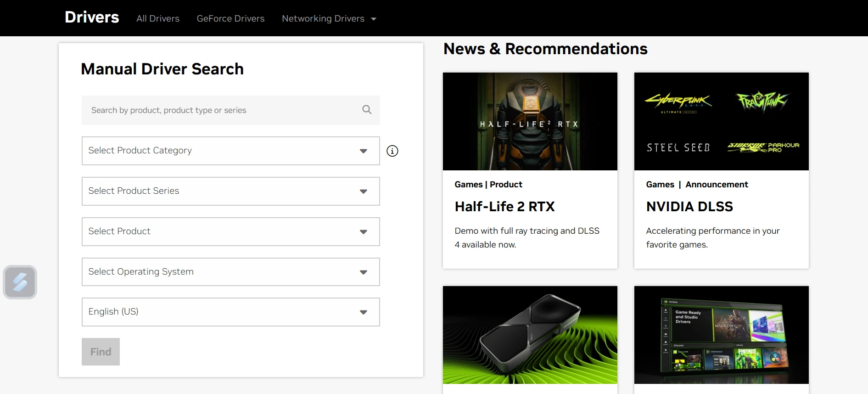Image resolution: width=868 pixels, height=394 pixels.
Task: Click the 'Games | Announcement' label
Action: [697, 185]
